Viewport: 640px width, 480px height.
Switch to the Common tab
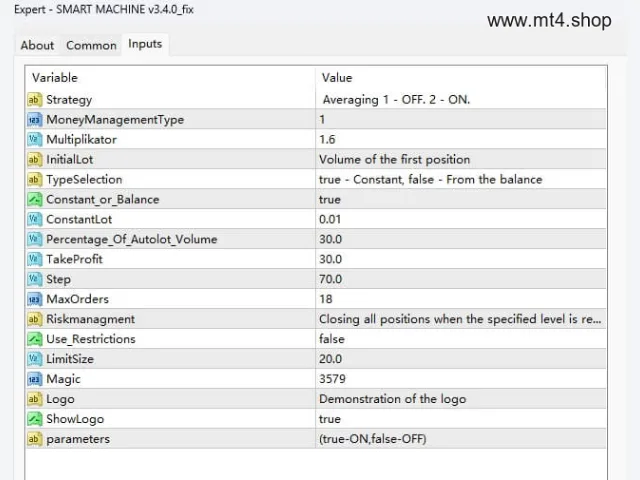click(x=91, y=45)
